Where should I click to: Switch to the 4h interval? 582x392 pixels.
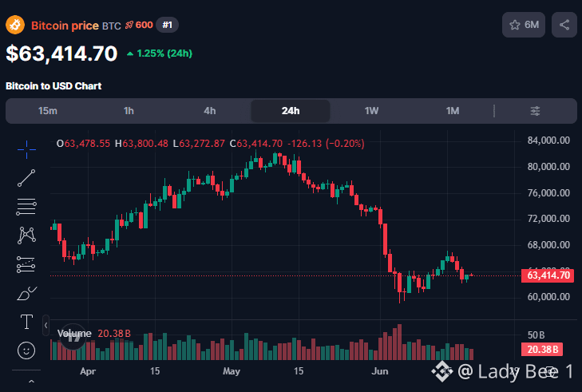[210, 111]
